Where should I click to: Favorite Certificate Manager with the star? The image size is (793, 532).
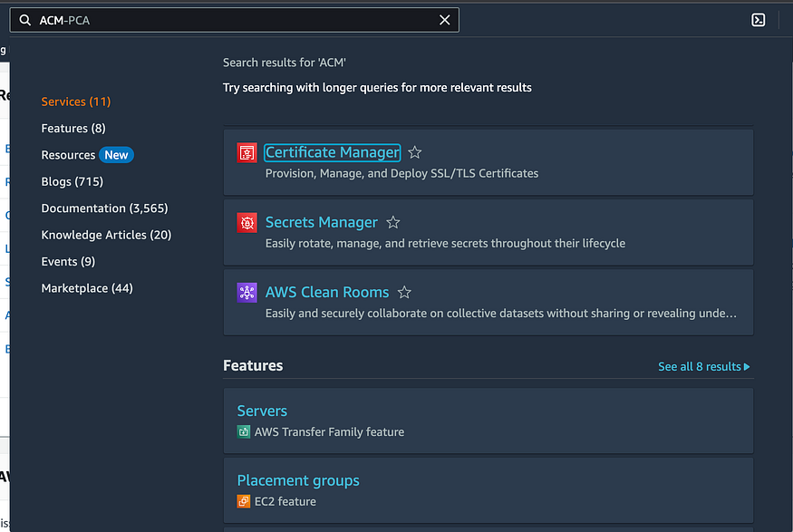[415, 152]
